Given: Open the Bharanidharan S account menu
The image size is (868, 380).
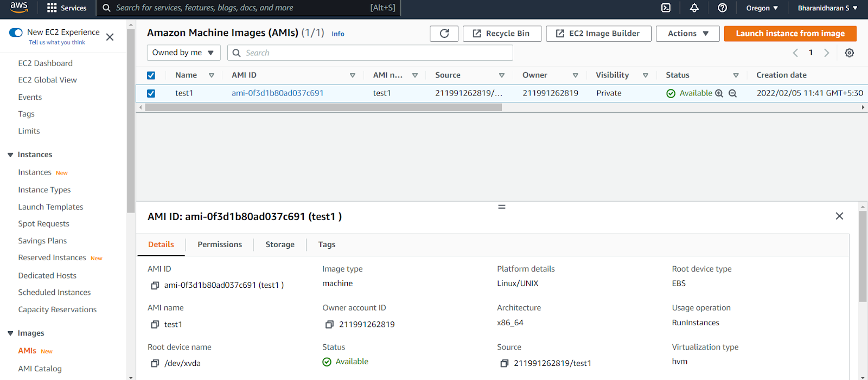Looking at the screenshot, I should [827, 8].
